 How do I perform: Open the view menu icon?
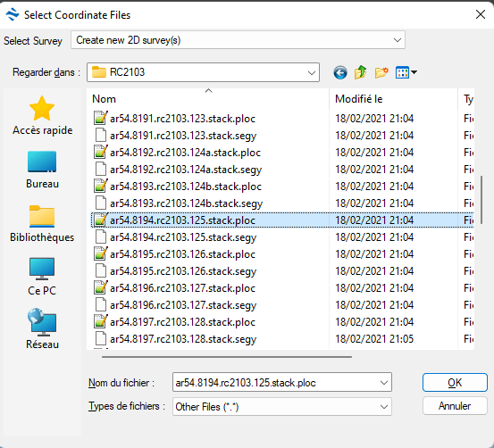coord(406,72)
